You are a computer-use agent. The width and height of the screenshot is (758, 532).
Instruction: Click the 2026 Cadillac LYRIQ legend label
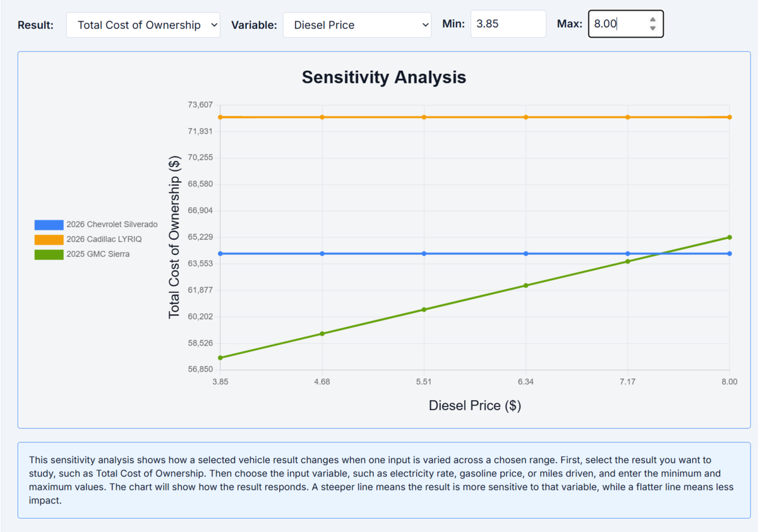[104, 240]
